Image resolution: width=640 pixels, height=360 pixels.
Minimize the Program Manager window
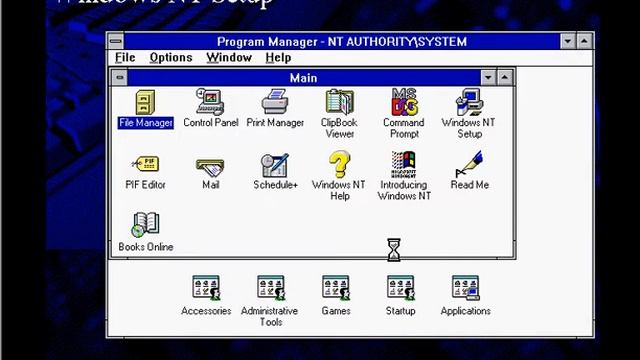pyautogui.click(x=568, y=41)
